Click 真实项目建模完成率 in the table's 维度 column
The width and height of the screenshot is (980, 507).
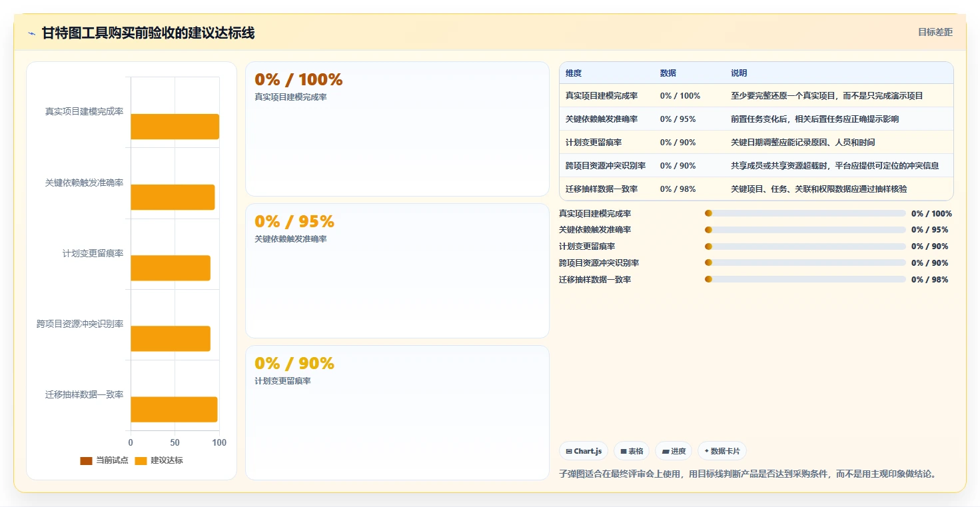pyautogui.click(x=602, y=96)
